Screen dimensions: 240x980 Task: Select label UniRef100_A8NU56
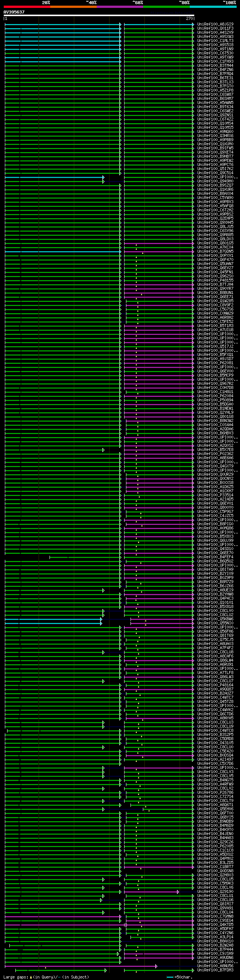[x=215, y=966]
